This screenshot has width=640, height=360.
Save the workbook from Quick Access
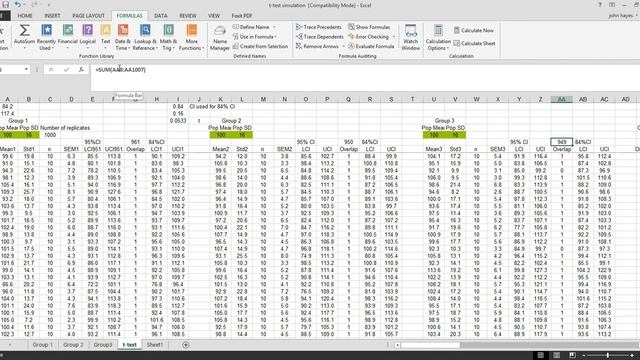tap(6, 5)
